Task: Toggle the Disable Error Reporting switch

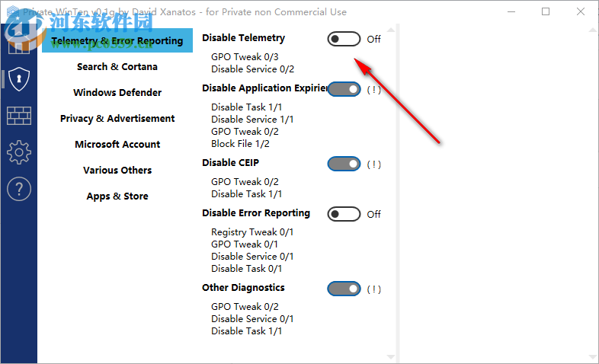Action: (344, 214)
